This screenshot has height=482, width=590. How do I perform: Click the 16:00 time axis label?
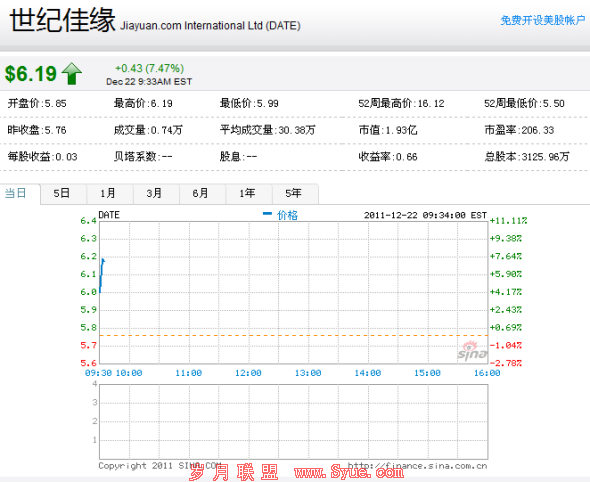click(x=487, y=373)
